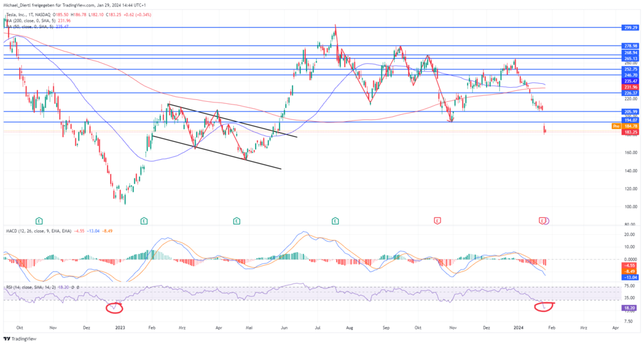644x345 pixels.
Task: Click the orange Pre 184.78 pre-market label
Action: coord(625,126)
